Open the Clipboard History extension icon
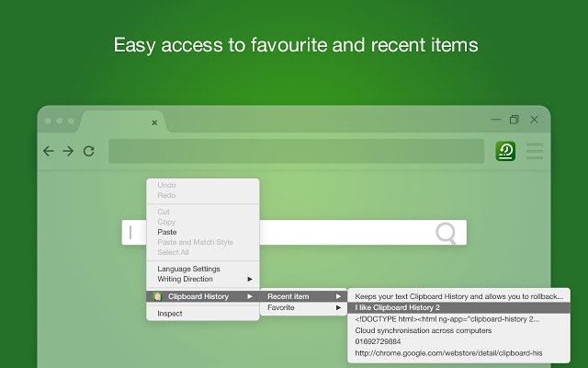The image size is (588, 368). [x=505, y=151]
